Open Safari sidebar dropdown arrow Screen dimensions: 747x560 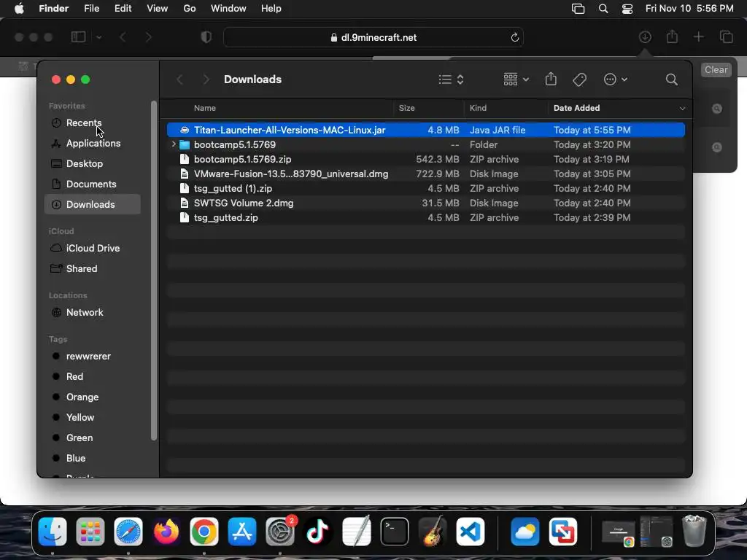98,37
